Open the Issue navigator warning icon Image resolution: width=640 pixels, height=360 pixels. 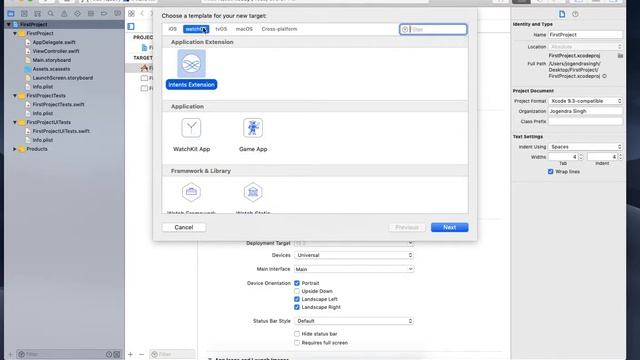click(64, 13)
